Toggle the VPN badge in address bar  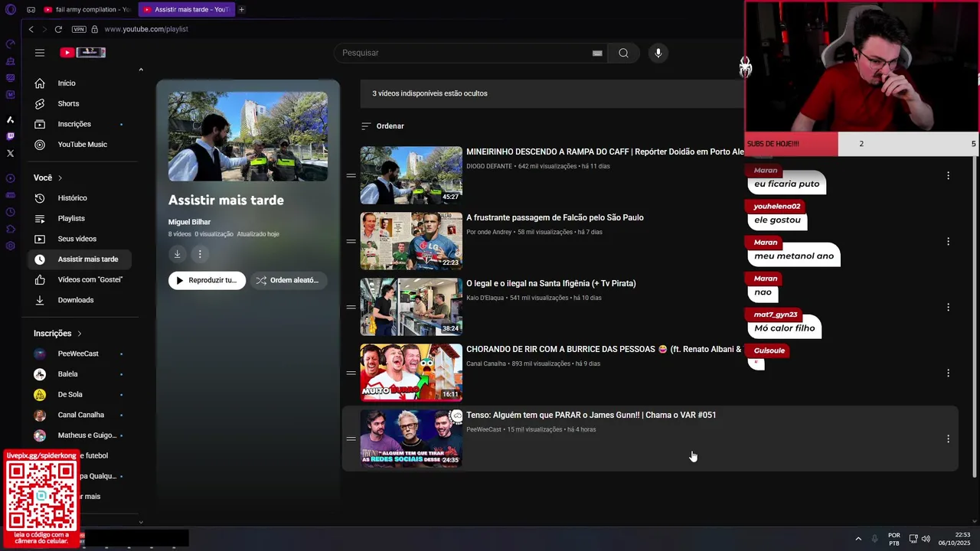tap(79, 29)
